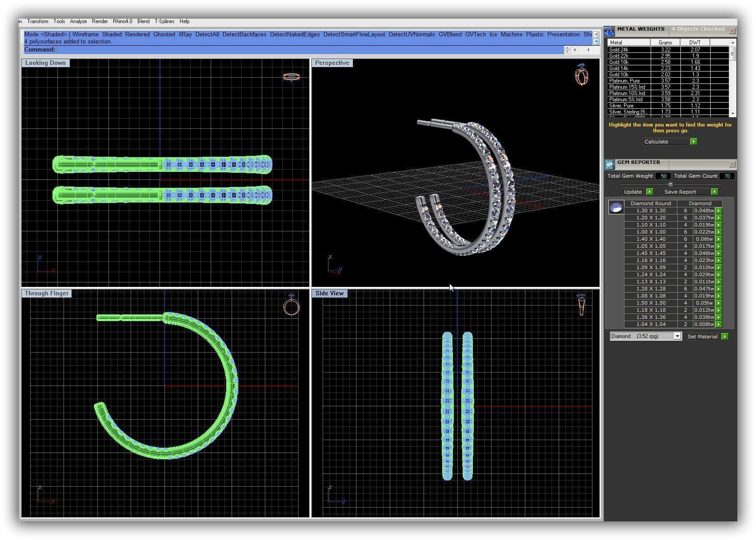756x540 pixels.
Task: Click the Total Gem Count value field
Action: [727, 176]
